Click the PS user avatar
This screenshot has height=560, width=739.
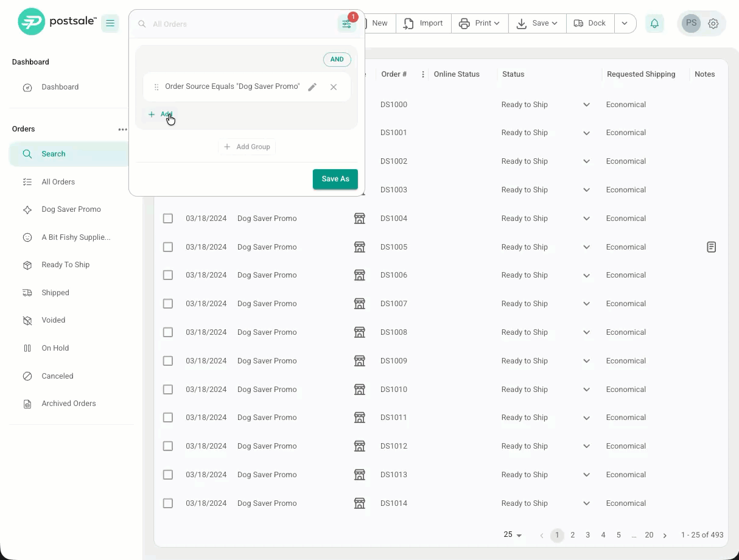[691, 24]
